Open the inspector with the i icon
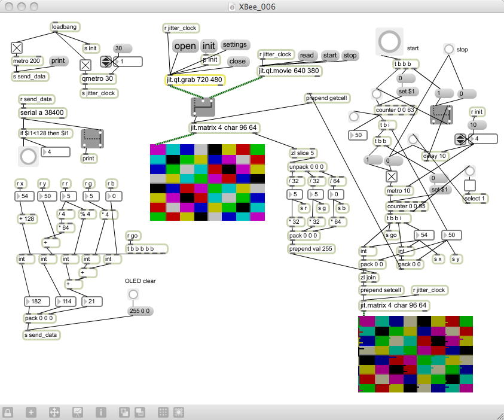 point(100,412)
